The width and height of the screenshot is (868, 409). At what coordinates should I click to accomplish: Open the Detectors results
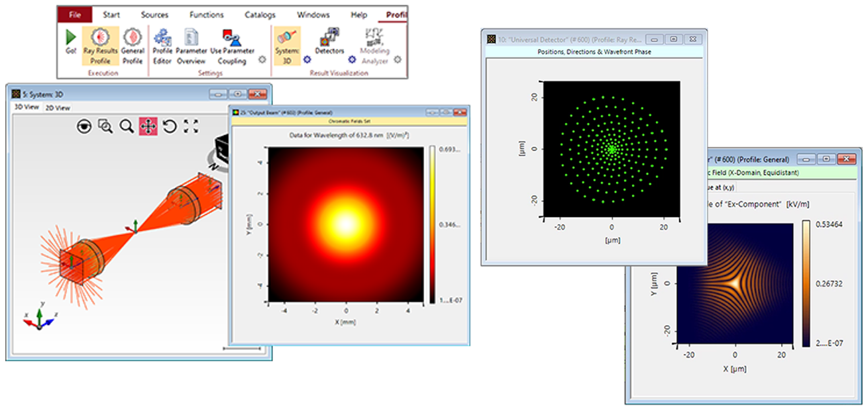click(x=329, y=42)
